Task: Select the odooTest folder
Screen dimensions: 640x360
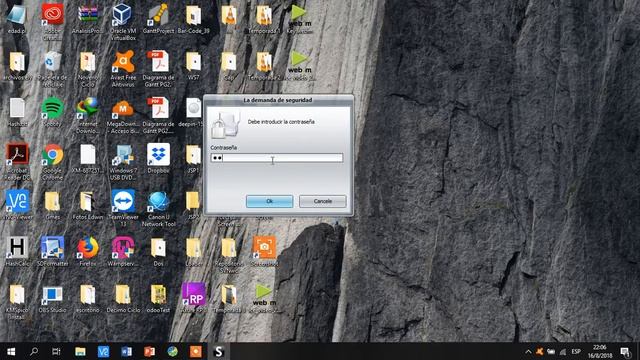Action: [158, 298]
